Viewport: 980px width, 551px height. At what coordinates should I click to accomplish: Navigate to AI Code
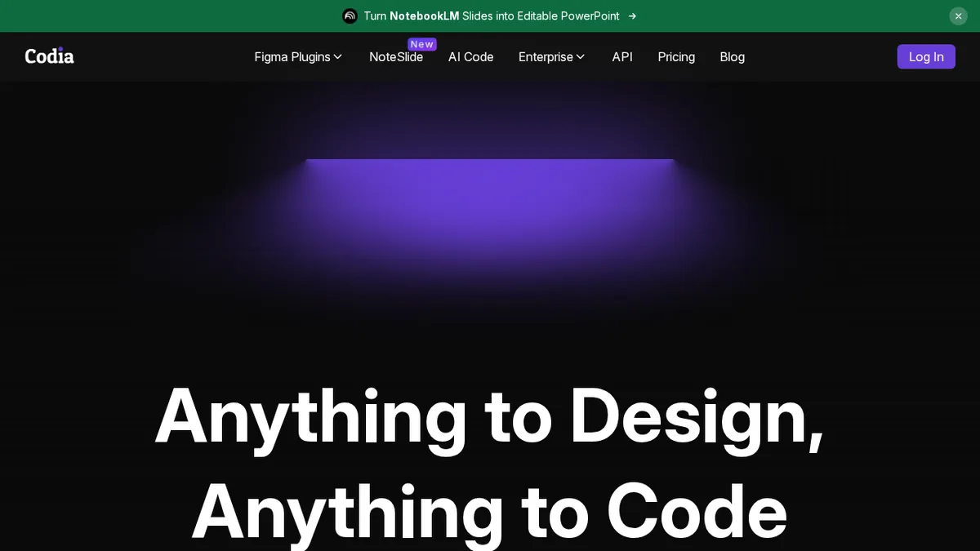pos(470,57)
